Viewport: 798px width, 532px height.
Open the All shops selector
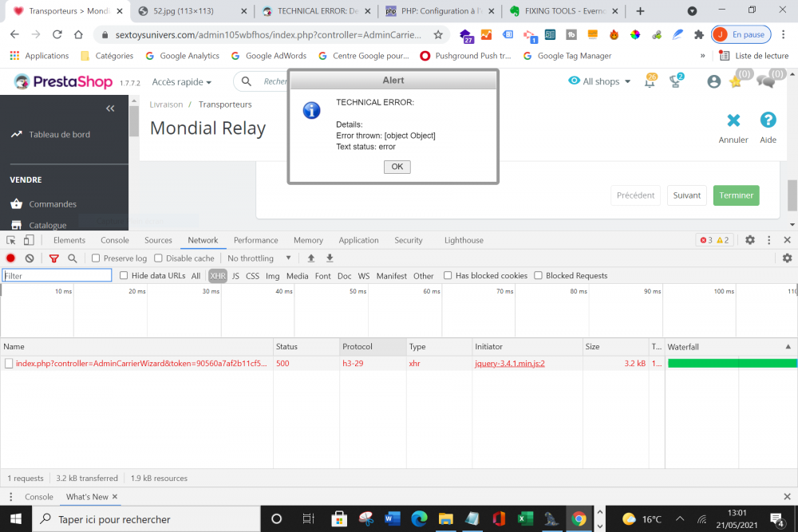tap(599, 81)
